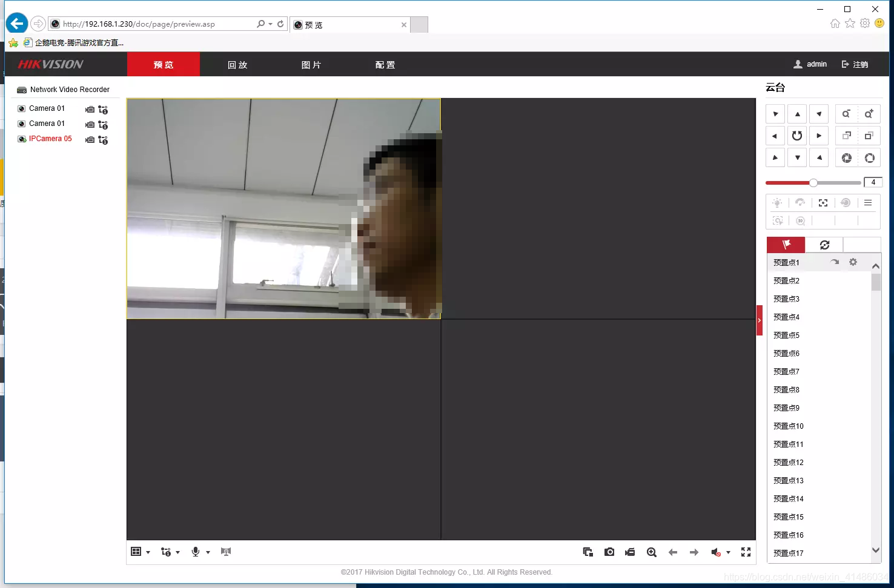The width and height of the screenshot is (894, 588).
Task: Open stream type dropdown in bottom toolbar
Action: 170,552
